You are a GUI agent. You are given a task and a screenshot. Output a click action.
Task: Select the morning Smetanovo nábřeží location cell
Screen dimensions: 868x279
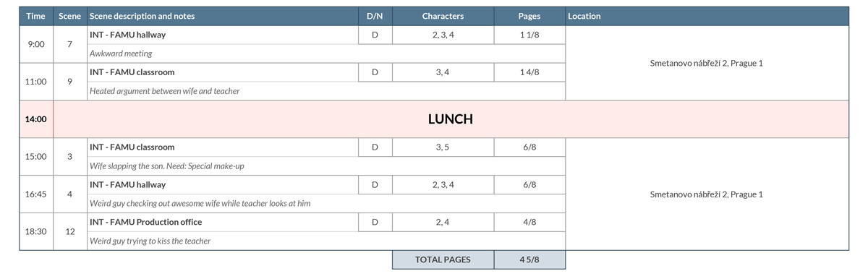(707, 63)
